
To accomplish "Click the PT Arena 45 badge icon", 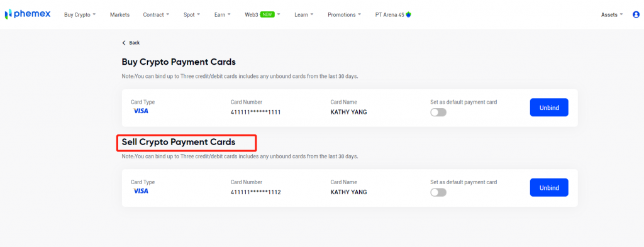I will click(408, 14).
